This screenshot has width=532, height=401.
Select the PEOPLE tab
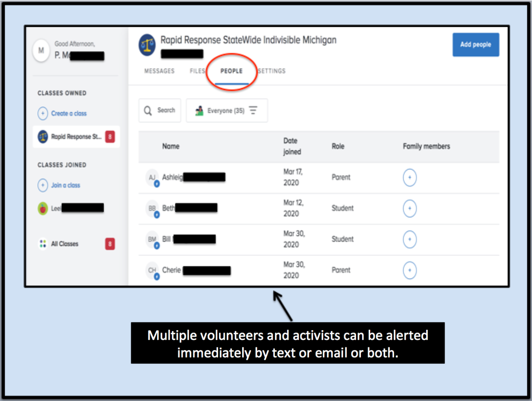coord(231,71)
